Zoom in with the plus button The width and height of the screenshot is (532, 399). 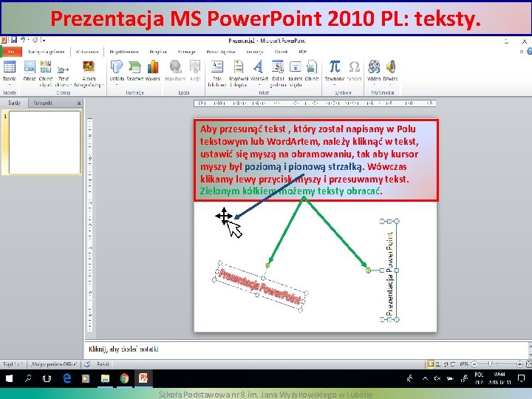point(519,364)
